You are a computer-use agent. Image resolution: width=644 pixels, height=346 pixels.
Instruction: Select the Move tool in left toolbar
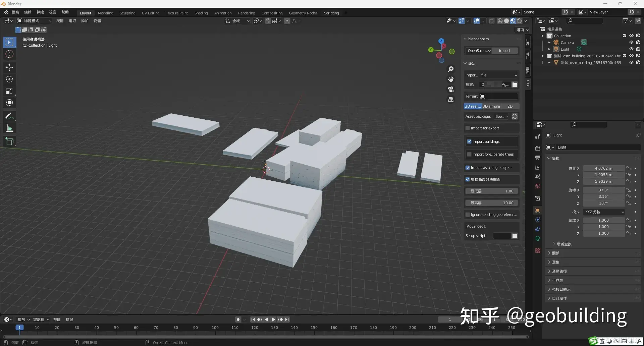tap(9, 67)
